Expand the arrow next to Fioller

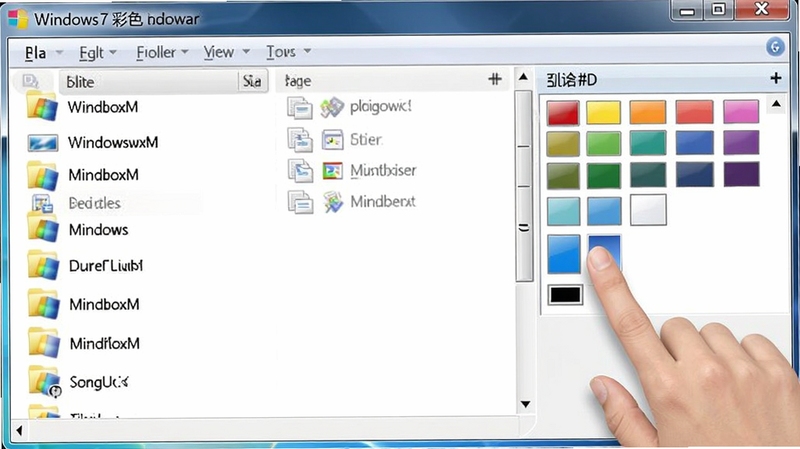tap(185, 52)
